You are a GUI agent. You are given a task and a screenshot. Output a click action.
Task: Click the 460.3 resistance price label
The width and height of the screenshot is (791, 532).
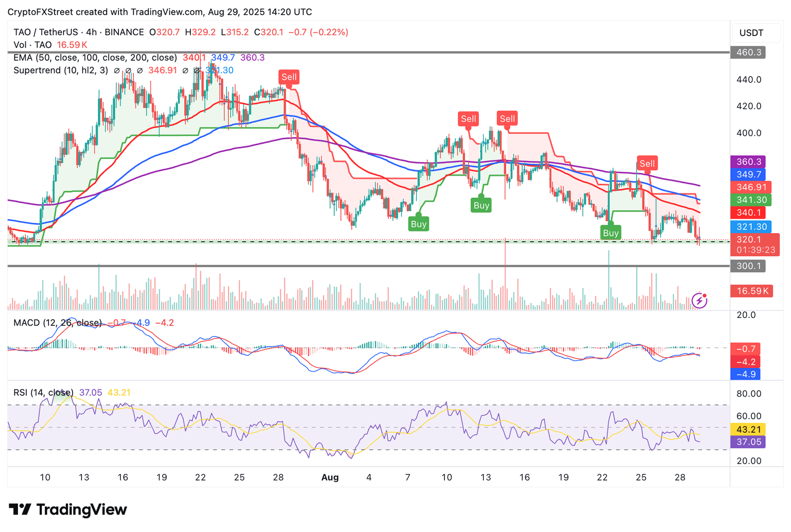click(748, 52)
